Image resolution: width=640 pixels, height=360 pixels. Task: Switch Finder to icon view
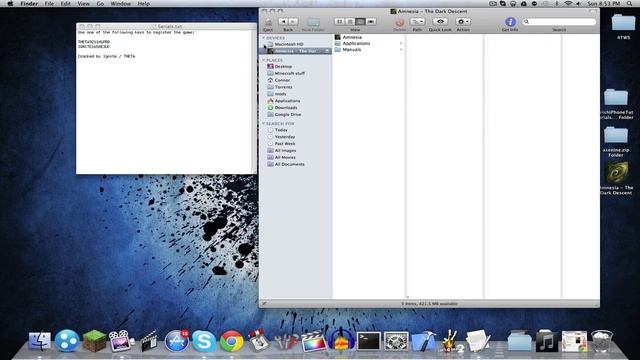tap(339, 21)
